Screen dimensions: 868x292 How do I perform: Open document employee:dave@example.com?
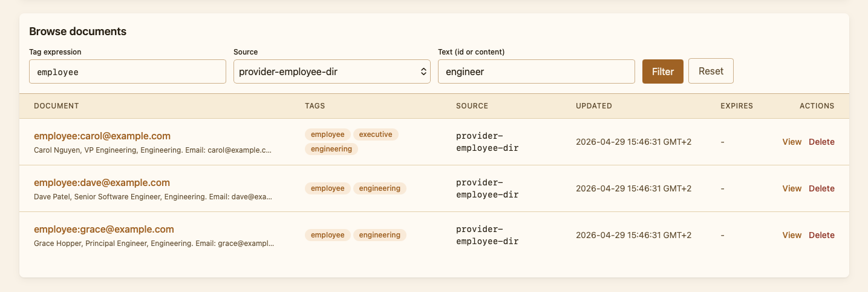click(x=102, y=182)
